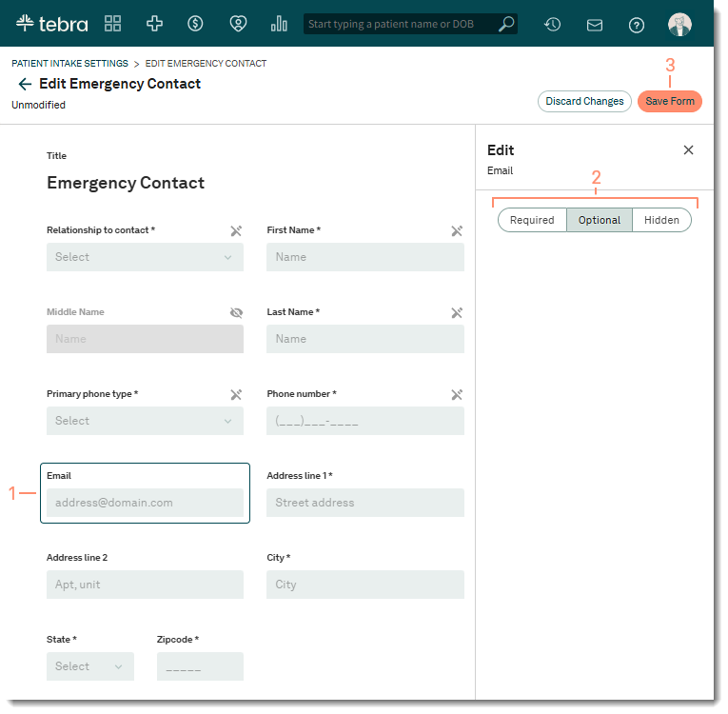Image resolution: width=728 pixels, height=714 pixels.
Task: Click the Zipcode input field
Action: [200, 666]
